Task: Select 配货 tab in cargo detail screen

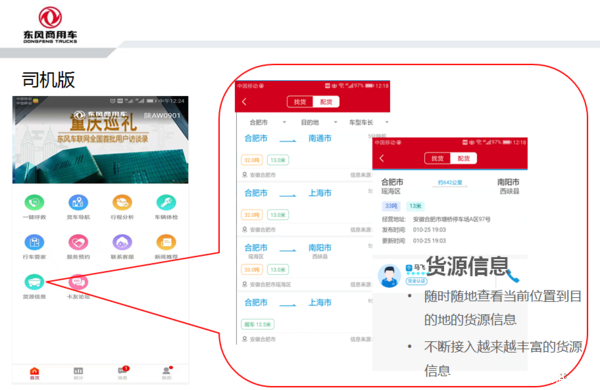Action: (463, 158)
